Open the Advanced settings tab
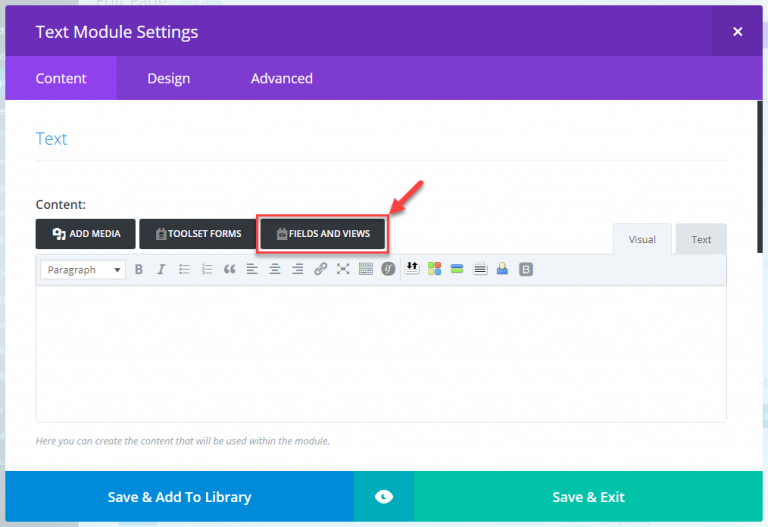768x527 pixels. click(282, 78)
